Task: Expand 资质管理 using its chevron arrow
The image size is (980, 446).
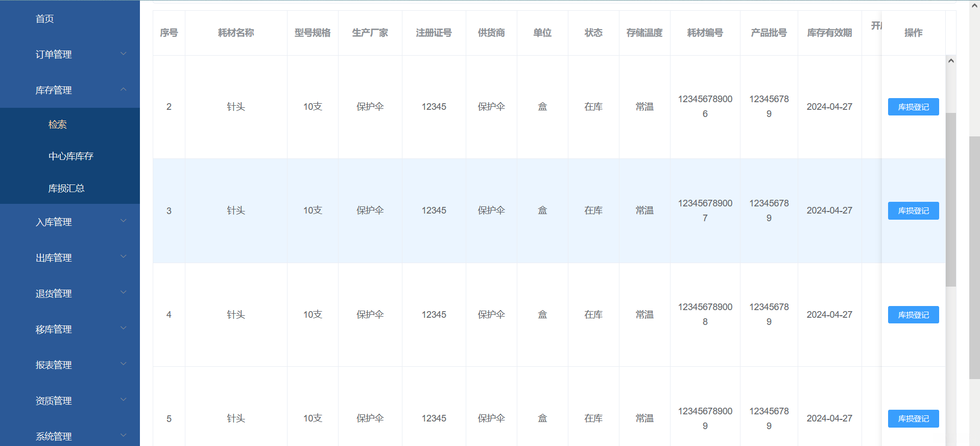Action: (123, 400)
